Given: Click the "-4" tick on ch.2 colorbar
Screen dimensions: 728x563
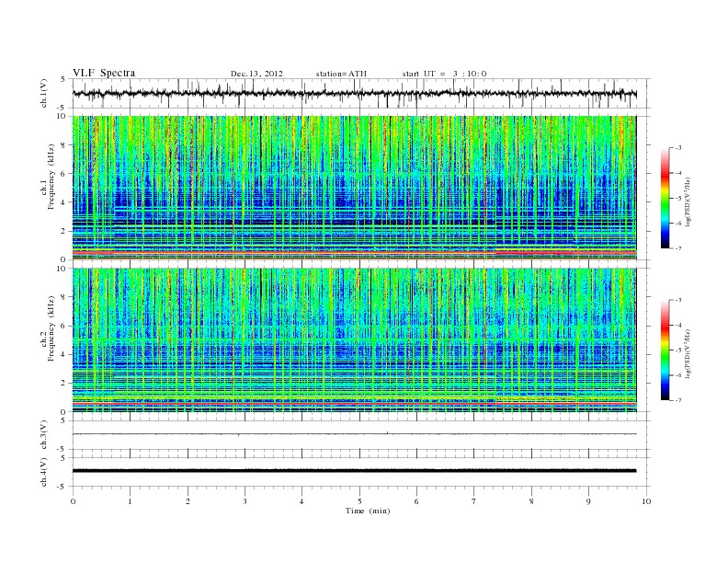Looking at the screenshot, I should [677, 325].
